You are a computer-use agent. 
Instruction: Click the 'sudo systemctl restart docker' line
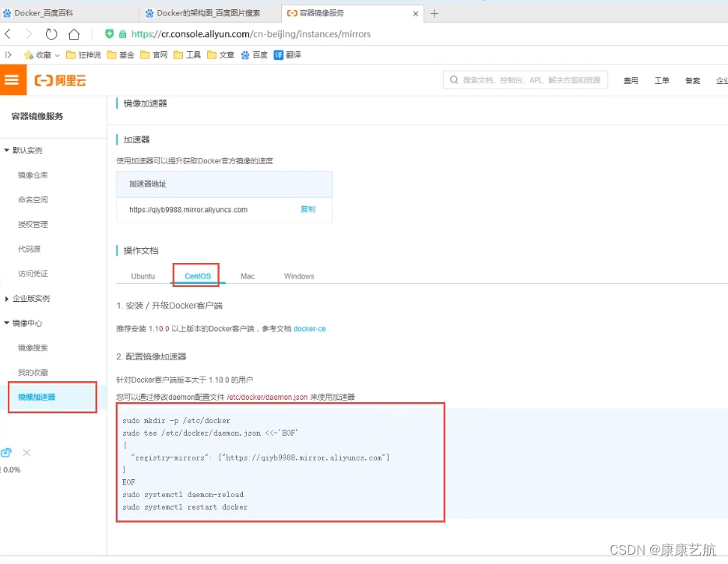coord(185,507)
